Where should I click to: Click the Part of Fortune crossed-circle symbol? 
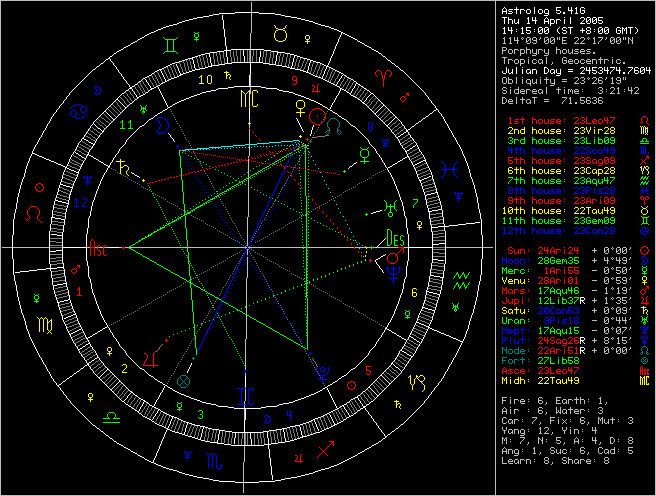[x=182, y=382]
